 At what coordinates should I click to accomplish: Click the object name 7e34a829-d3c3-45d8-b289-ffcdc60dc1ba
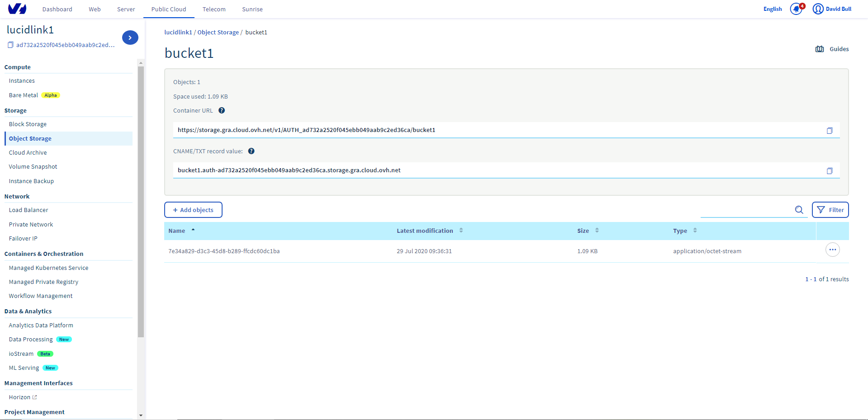(224, 251)
